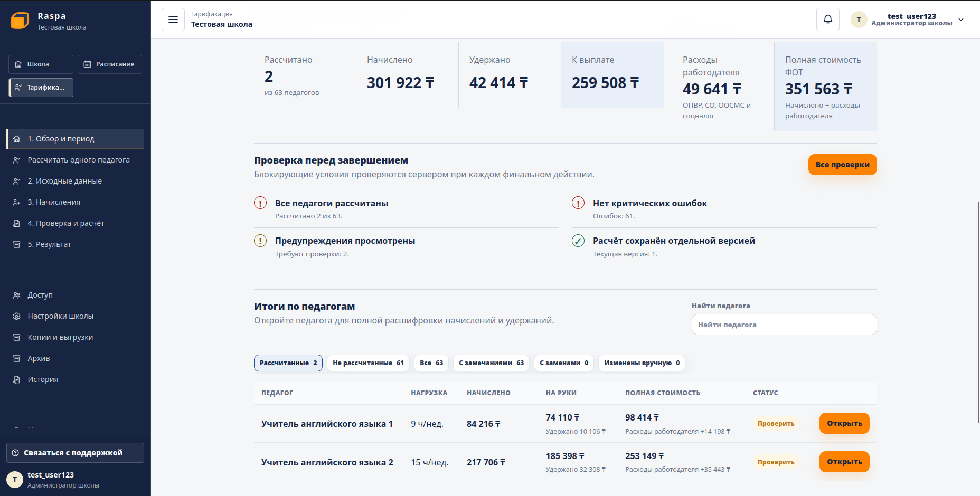Open Архив page
Screen dimensions: 980x496
click(75, 358)
